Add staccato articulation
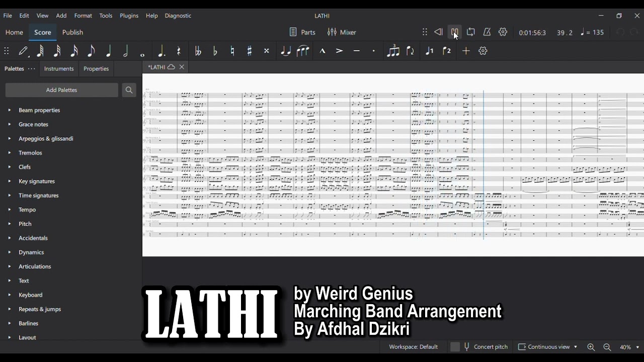644x362 pixels. click(x=374, y=51)
